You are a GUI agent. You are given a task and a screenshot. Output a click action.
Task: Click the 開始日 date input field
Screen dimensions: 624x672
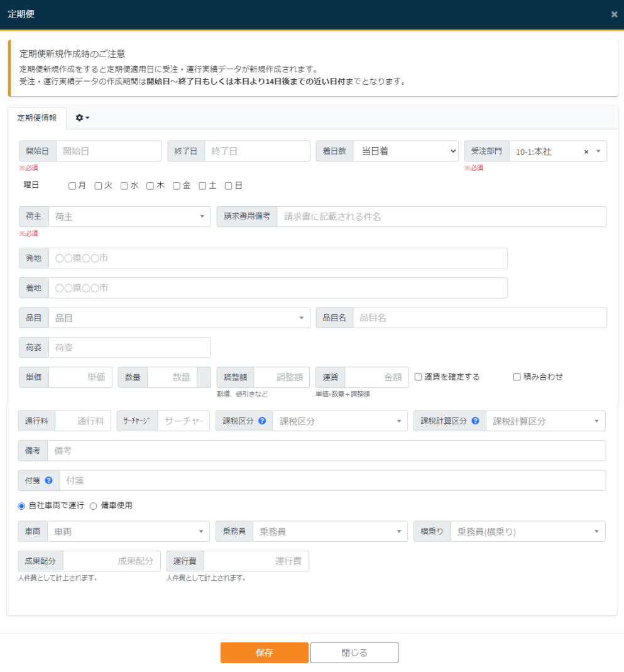click(109, 151)
